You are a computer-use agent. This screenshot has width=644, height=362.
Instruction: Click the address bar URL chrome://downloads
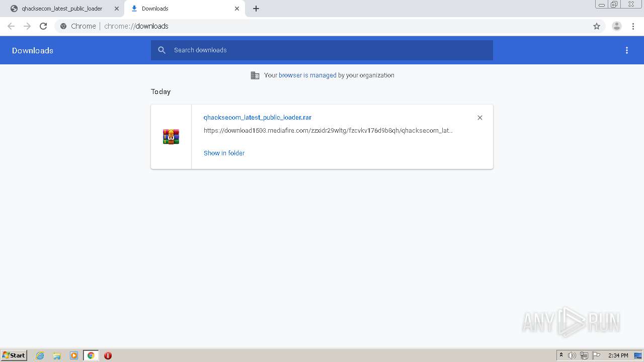[x=136, y=26]
